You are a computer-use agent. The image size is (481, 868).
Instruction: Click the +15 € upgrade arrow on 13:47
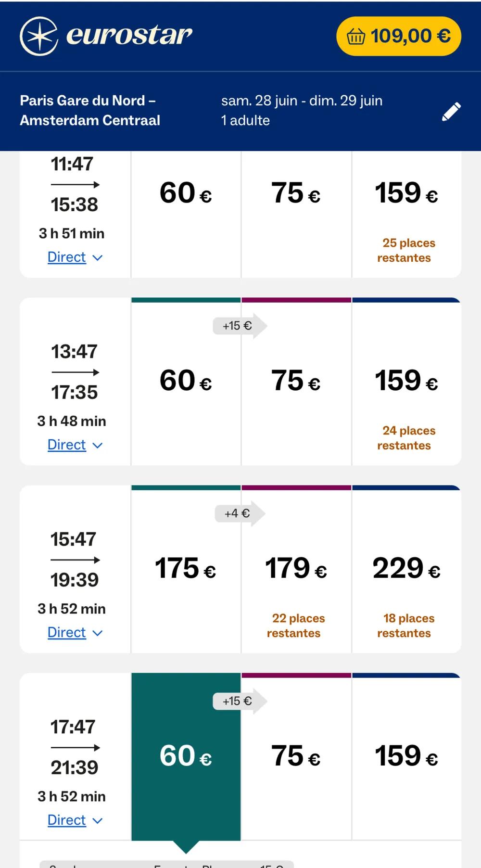239,326
